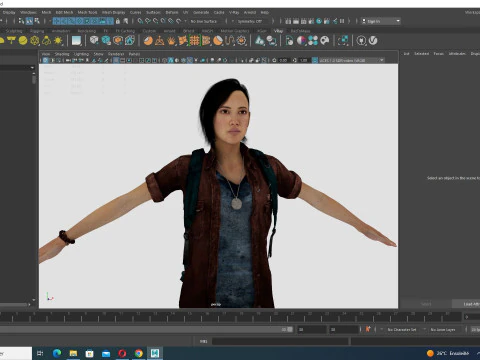Open the Generate menu
Image resolution: width=480 pixels, height=360 pixels.
coord(201,12)
